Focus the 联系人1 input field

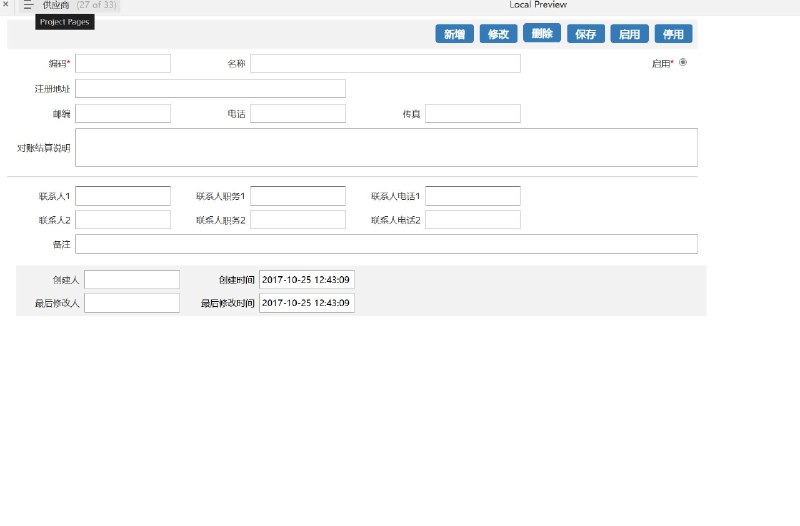coord(123,196)
